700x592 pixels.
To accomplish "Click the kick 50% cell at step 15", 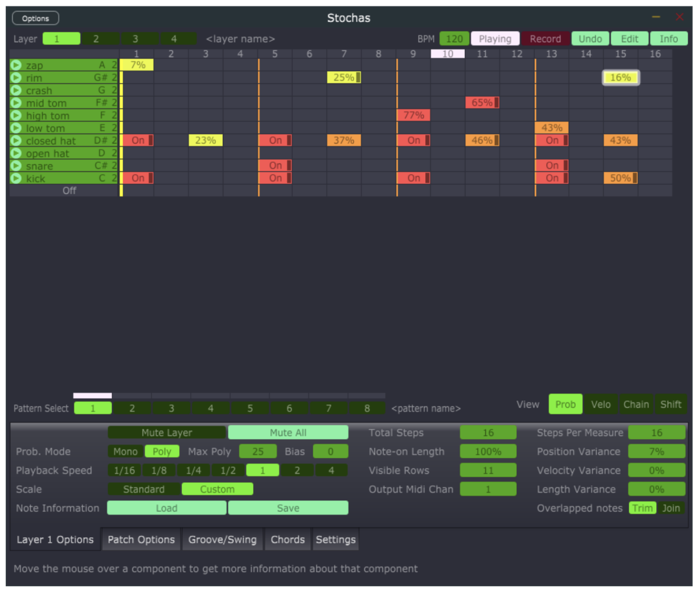I will click(x=621, y=178).
